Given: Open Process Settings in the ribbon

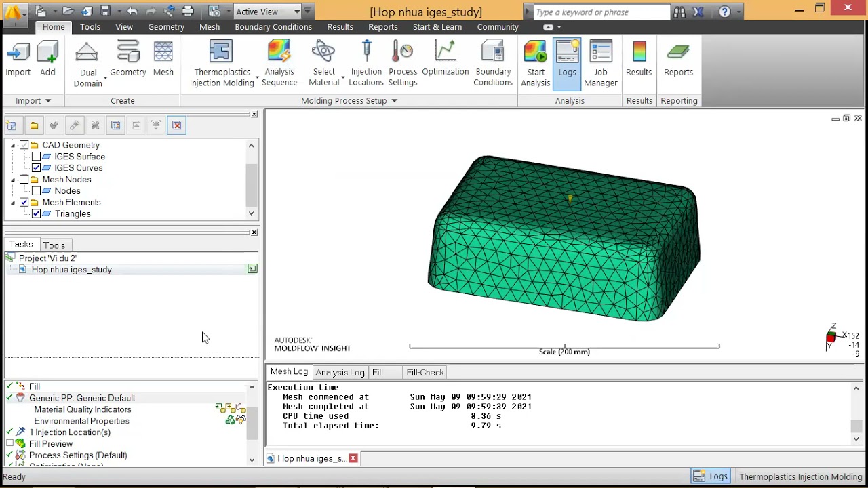Looking at the screenshot, I should [x=403, y=64].
